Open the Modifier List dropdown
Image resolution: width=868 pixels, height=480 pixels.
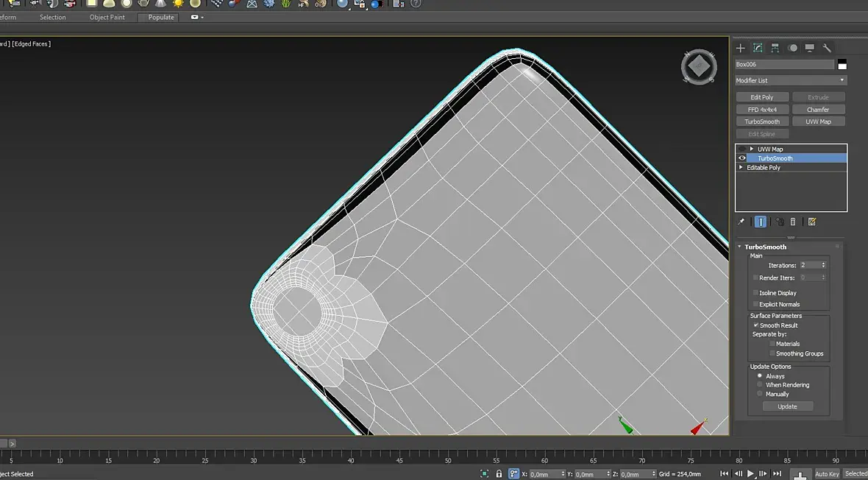791,80
